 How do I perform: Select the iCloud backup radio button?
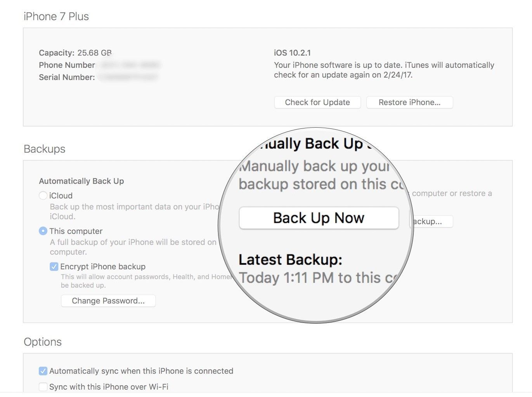click(43, 196)
